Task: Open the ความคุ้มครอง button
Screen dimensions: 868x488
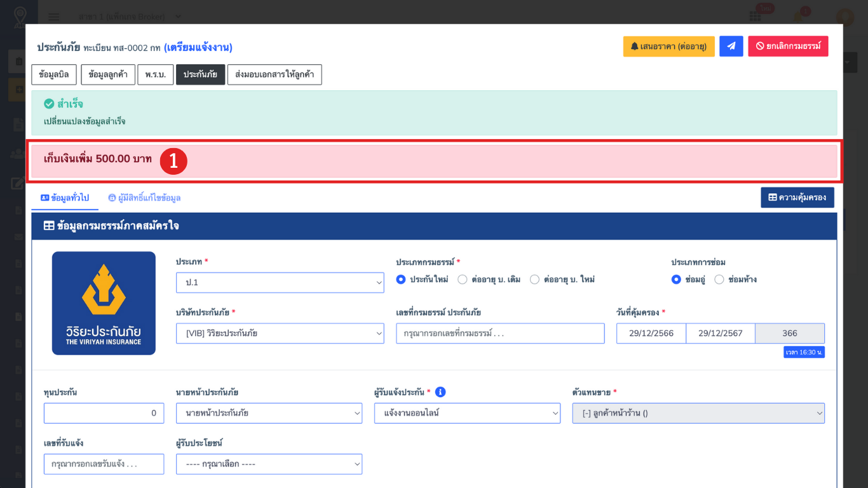Action: 797,198
